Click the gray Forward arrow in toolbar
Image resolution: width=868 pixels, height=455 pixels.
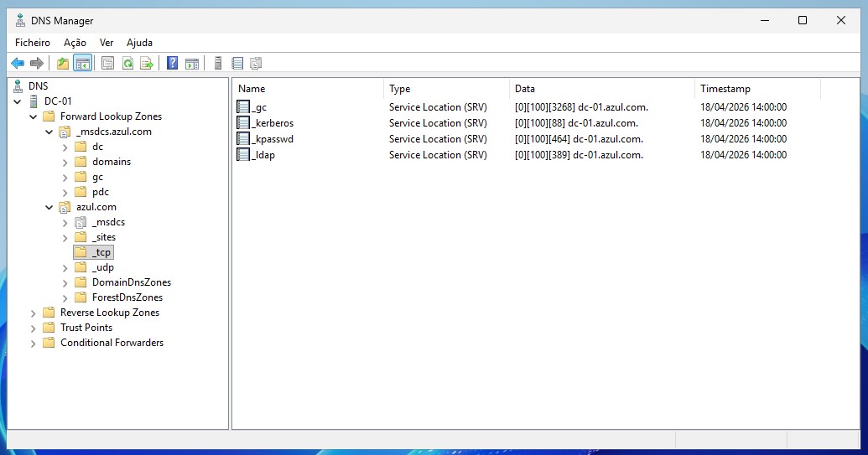[37, 64]
